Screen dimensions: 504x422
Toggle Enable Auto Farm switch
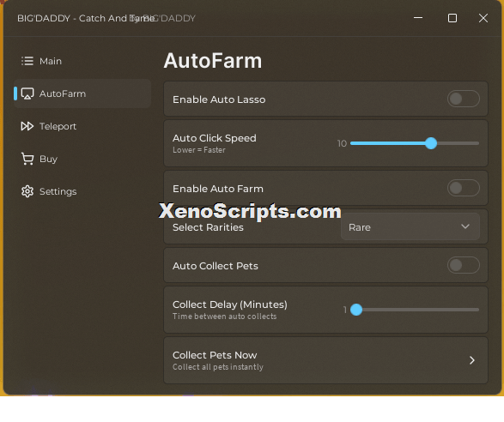463,188
